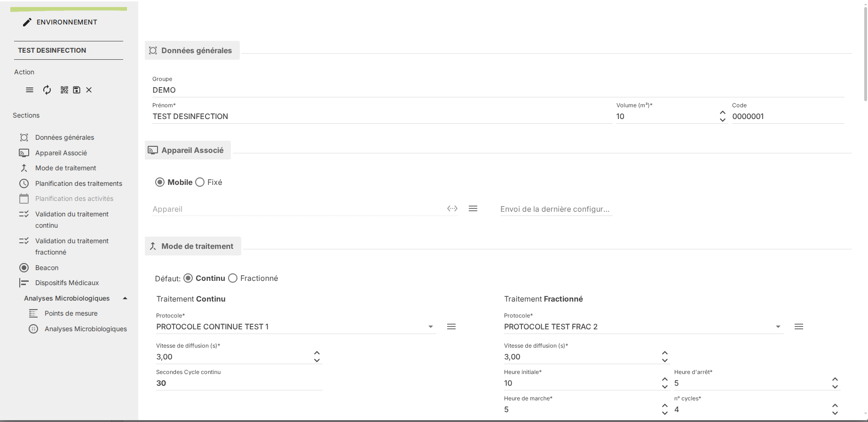
Task: Click the link arrows icon in Appareil field
Action: (452, 208)
